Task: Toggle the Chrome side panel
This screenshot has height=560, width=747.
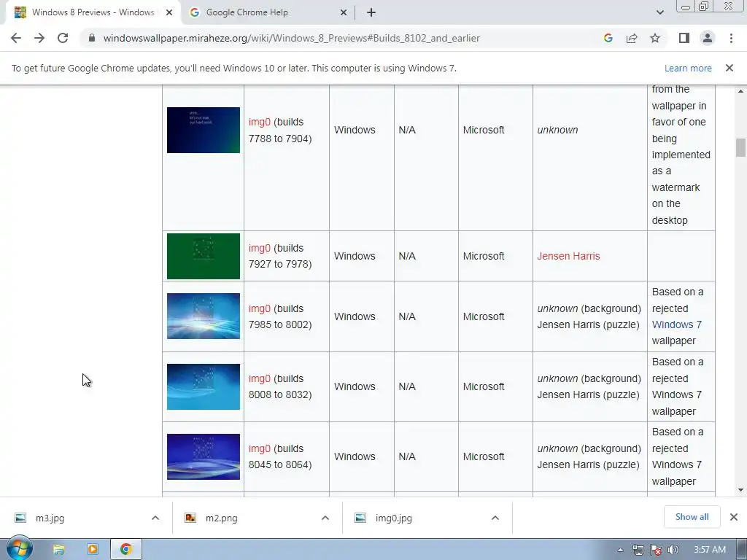Action: pyautogui.click(x=684, y=38)
